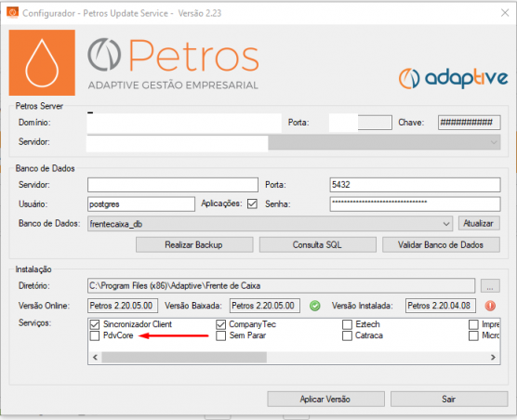
Task: Enable the PdvCore service checkbox
Action: 95,335
